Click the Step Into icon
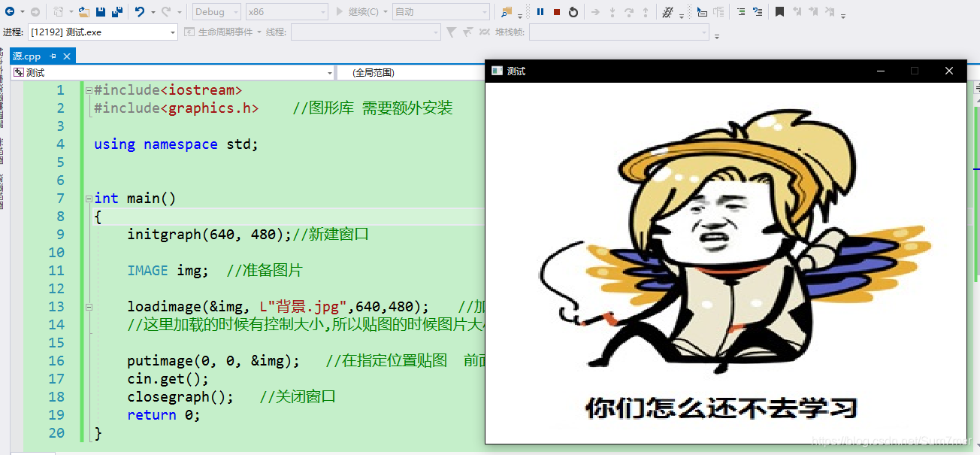Viewport: 980px width, 455px height. [x=612, y=12]
